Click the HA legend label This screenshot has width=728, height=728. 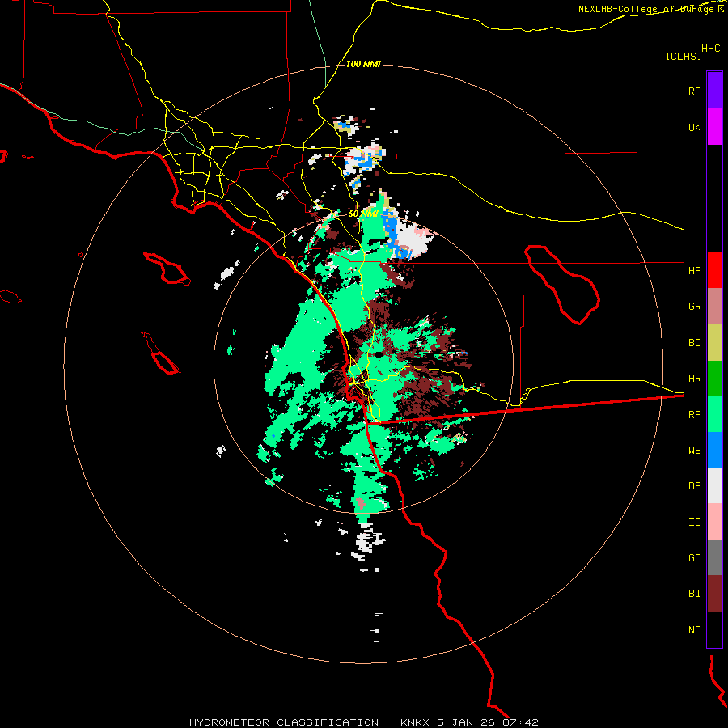(x=694, y=270)
